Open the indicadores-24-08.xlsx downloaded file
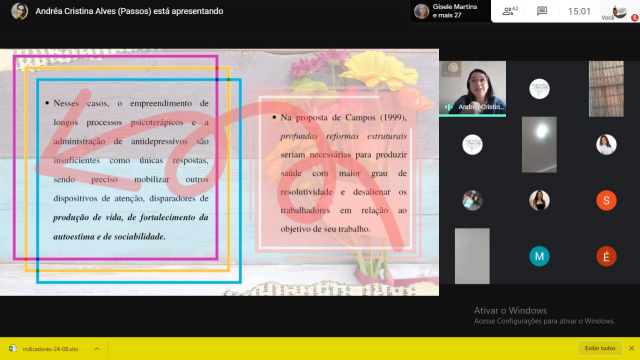This screenshot has height=360, width=640. click(x=50, y=349)
